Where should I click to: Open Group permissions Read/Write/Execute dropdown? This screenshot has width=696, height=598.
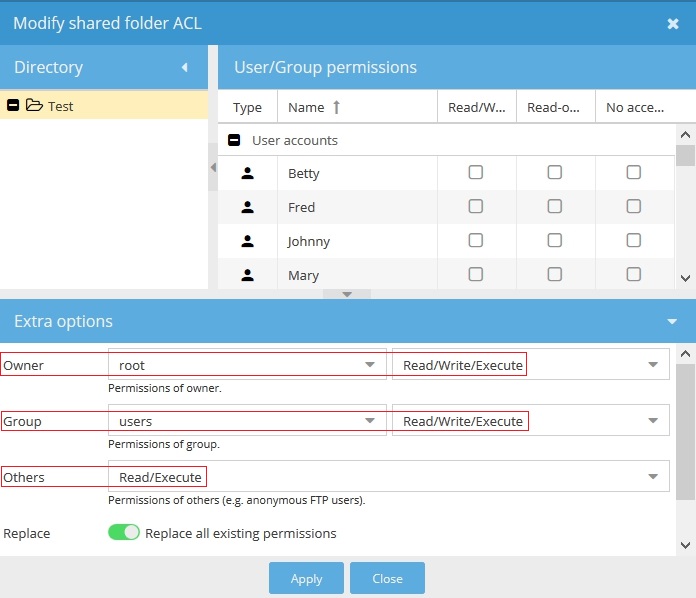point(653,421)
